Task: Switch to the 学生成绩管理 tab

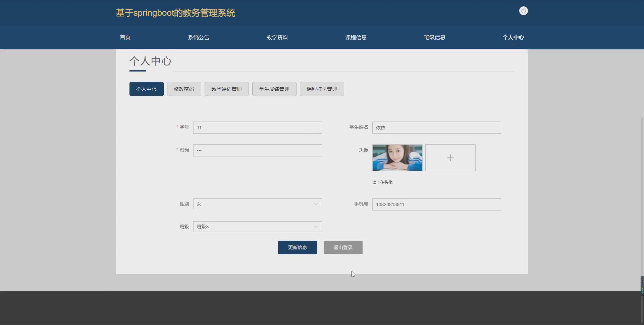Action: pyautogui.click(x=274, y=89)
